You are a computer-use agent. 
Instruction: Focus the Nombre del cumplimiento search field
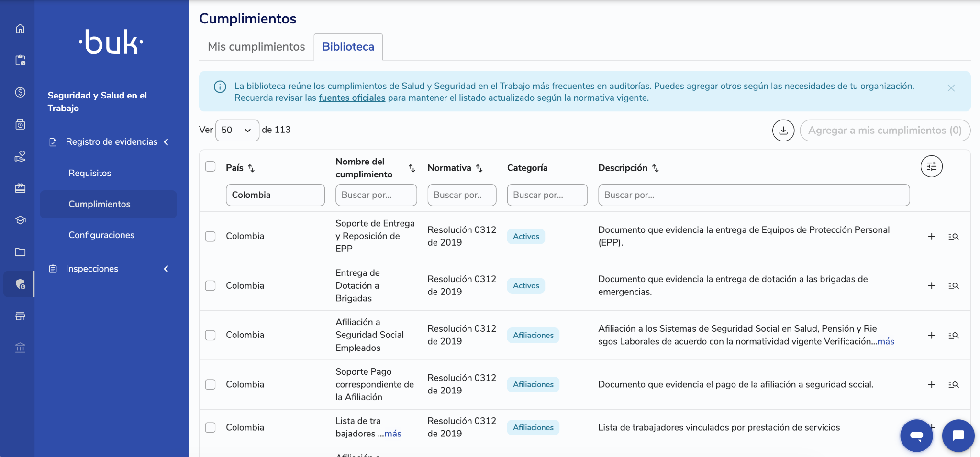point(376,195)
